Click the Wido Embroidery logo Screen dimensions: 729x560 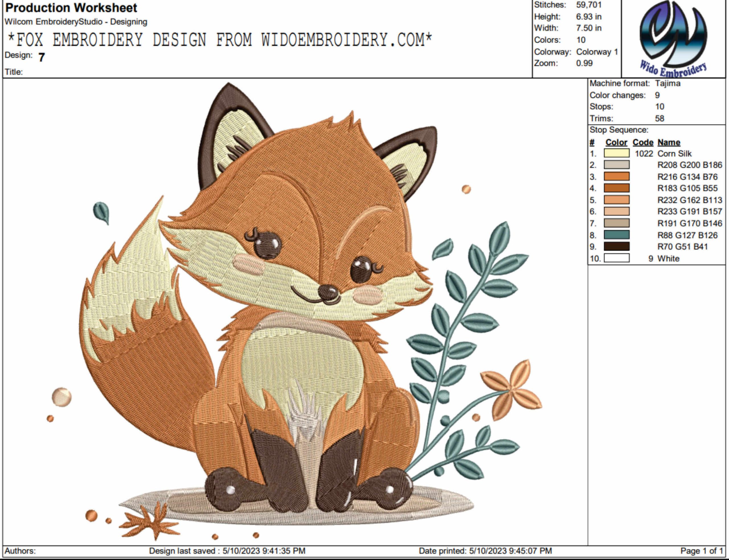(x=673, y=38)
